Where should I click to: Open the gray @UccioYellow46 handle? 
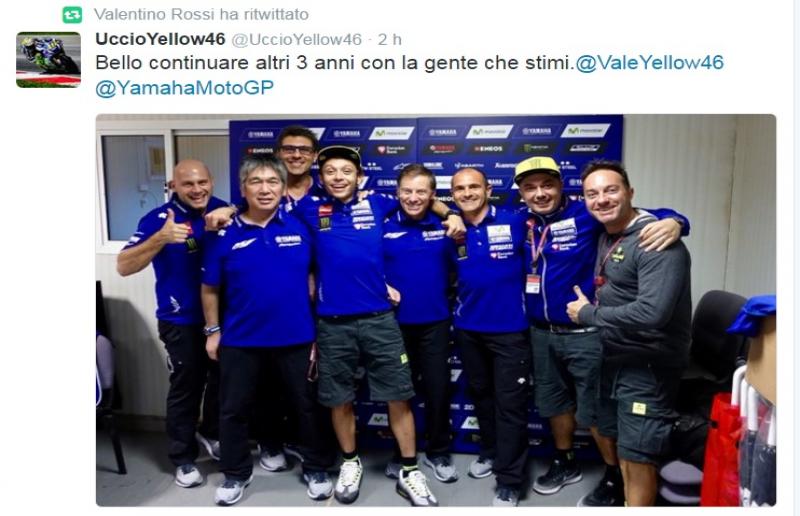click(x=296, y=39)
